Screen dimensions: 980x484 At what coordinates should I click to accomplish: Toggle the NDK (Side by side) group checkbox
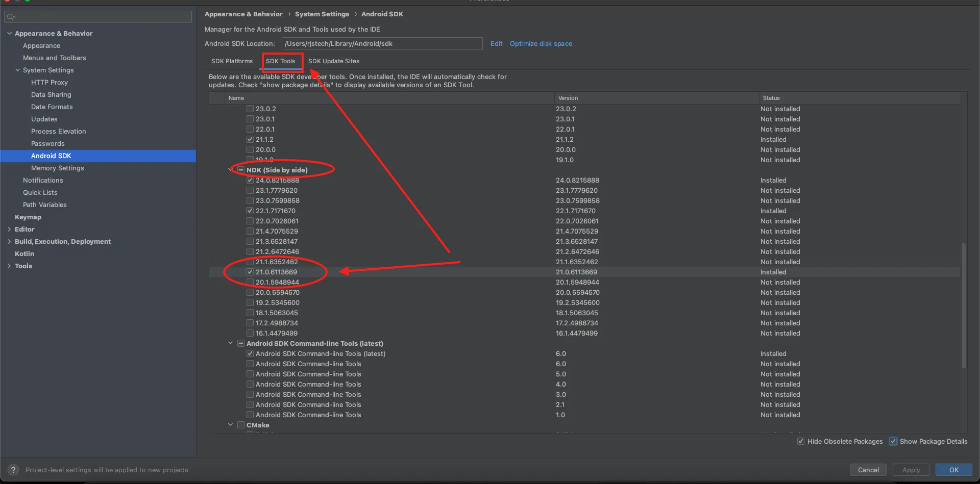(x=241, y=170)
